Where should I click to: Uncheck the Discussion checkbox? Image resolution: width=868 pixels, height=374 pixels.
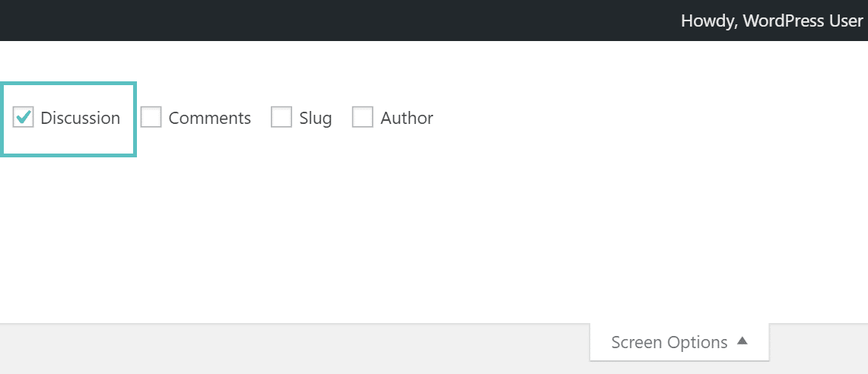click(24, 118)
